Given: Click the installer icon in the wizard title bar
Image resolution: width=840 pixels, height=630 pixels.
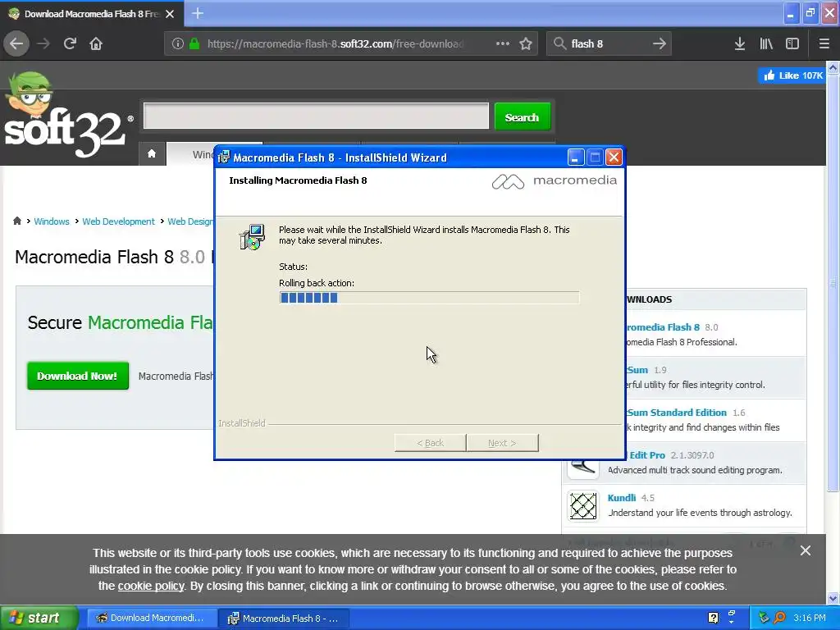Looking at the screenshot, I should (x=224, y=157).
